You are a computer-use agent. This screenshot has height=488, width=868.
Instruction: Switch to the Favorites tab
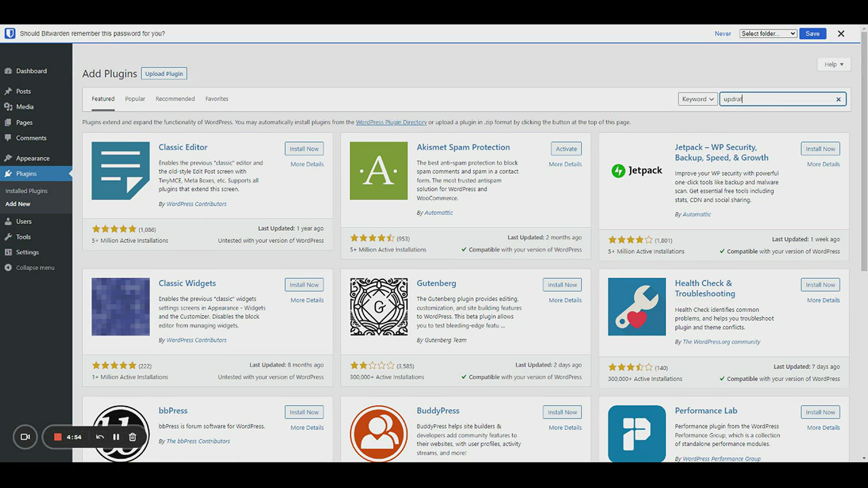pos(217,99)
